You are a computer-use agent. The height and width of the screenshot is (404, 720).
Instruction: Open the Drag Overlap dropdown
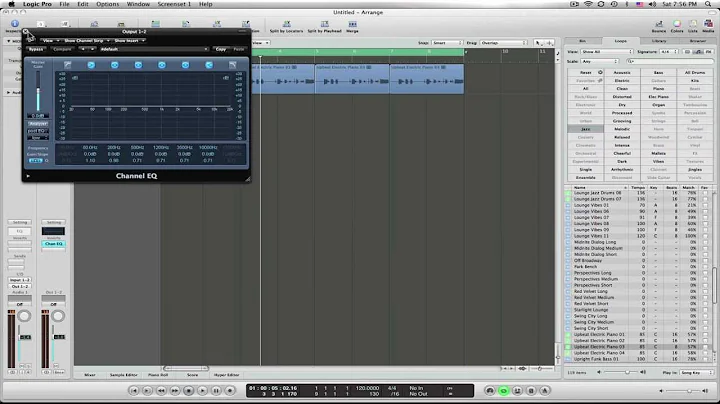tap(503, 43)
